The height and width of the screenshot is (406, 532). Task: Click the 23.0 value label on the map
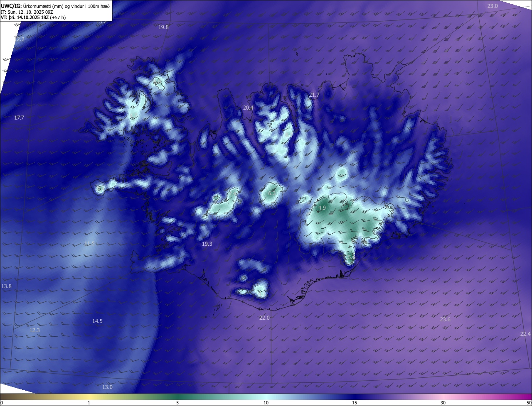pyautogui.click(x=493, y=6)
